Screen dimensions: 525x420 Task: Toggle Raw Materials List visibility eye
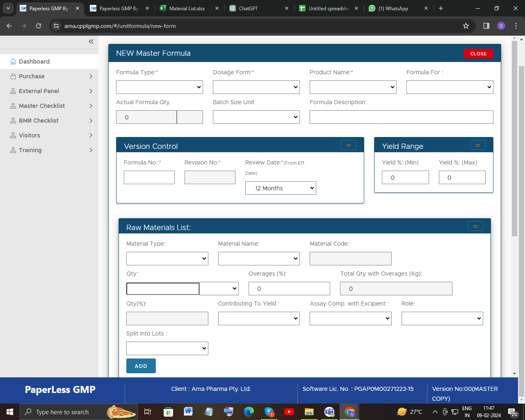click(475, 226)
